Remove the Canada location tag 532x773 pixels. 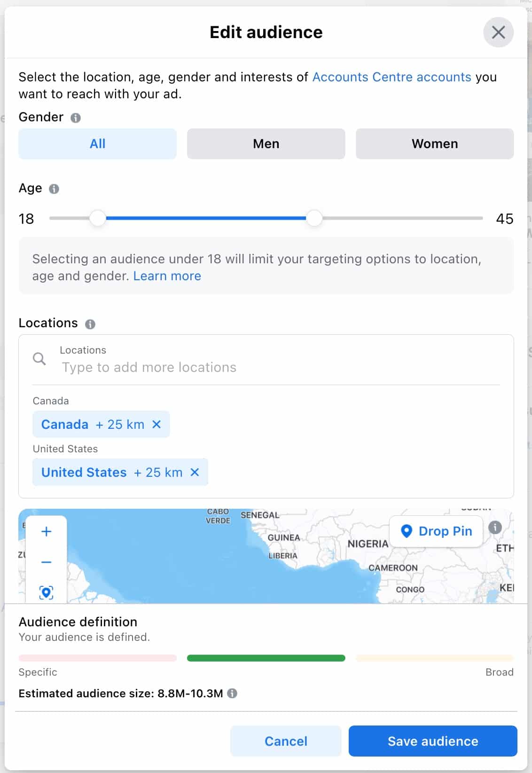[157, 424]
